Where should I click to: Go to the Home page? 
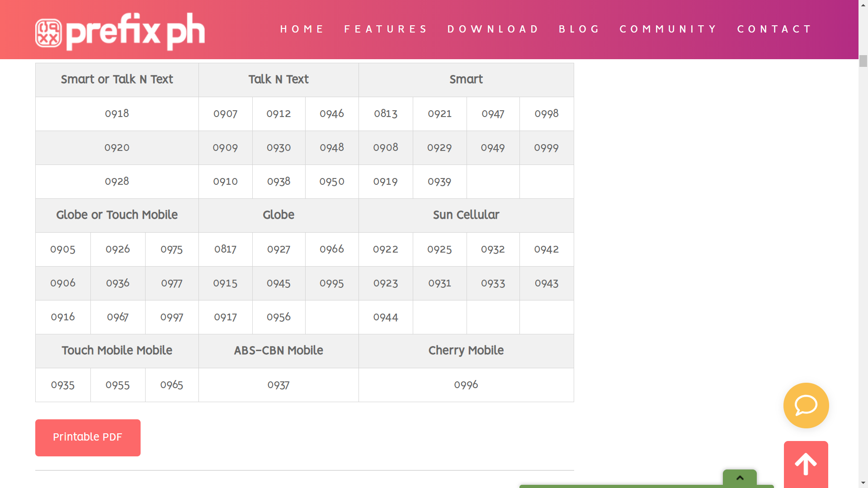(302, 29)
